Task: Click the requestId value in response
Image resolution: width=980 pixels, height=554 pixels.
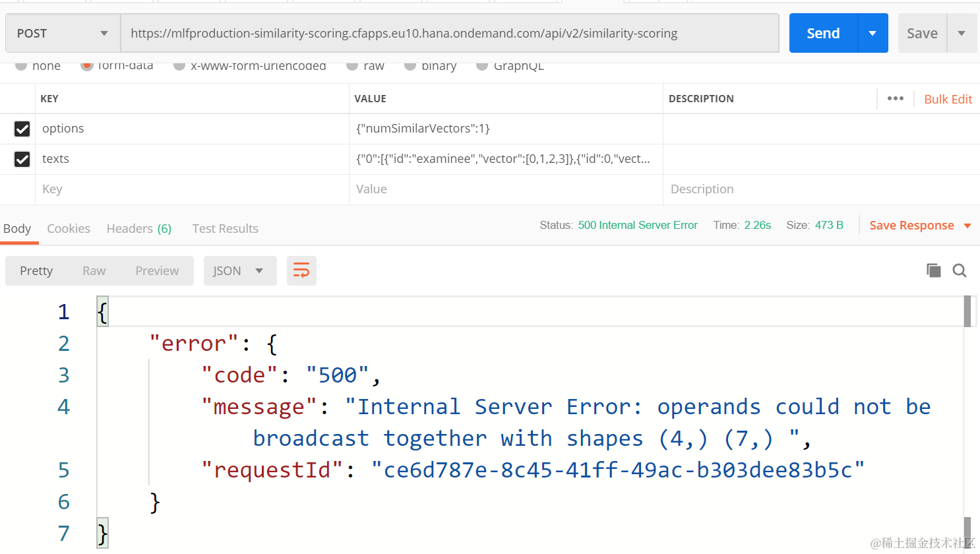Action: [617, 470]
